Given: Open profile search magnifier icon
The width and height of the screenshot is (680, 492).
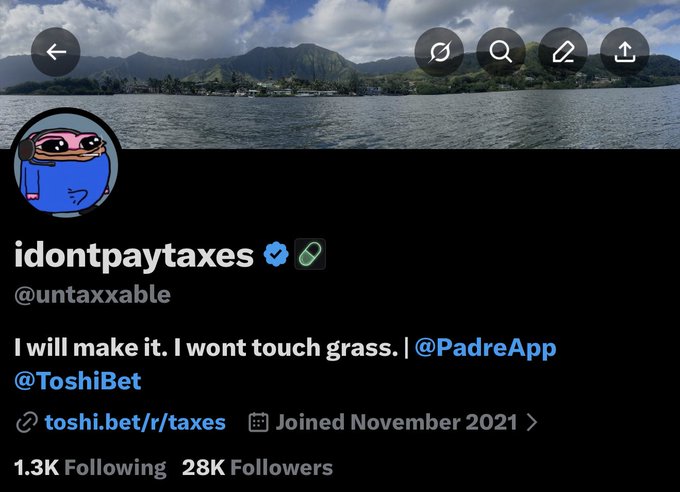Looking at the screenshot, I should coord(501,52).
